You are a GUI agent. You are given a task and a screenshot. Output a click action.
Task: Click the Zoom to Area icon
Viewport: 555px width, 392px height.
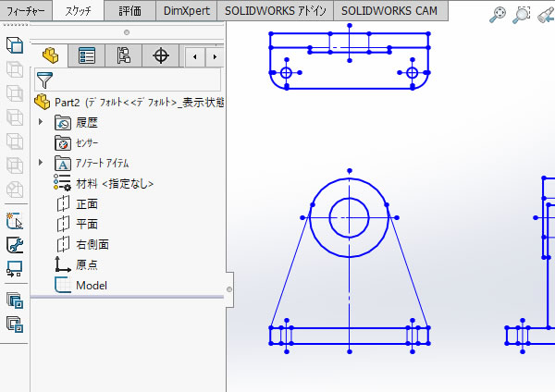(x=522, y=15)
